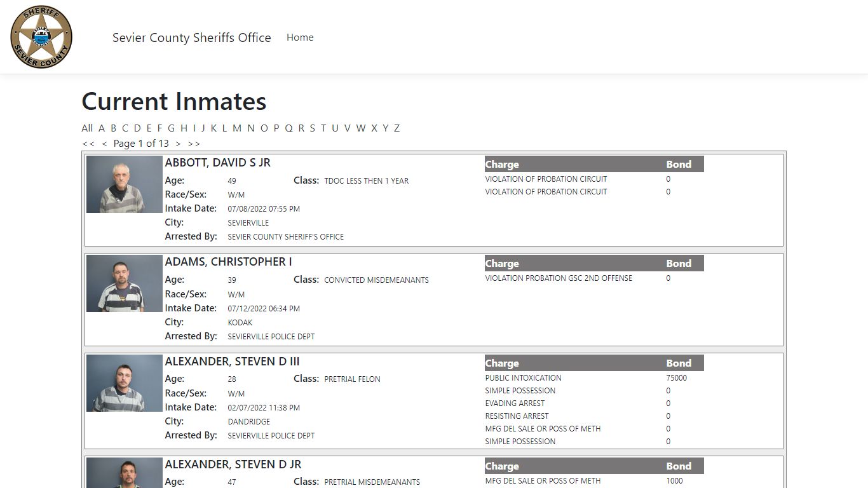This screenshot has height=488, width=868.
Task: Filter inmates by letter A
Action: (102, 128)
